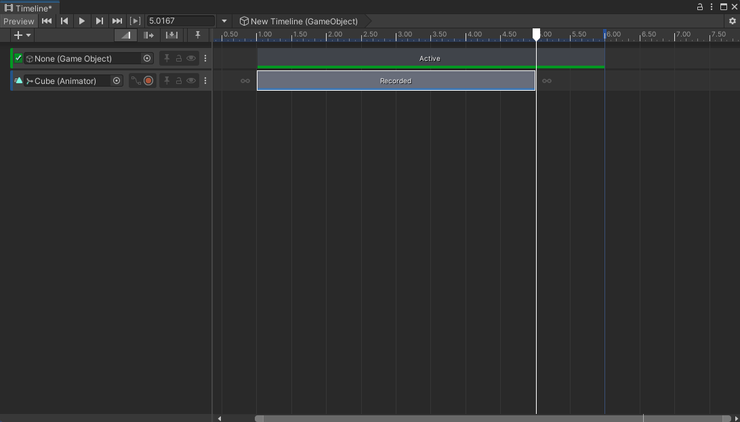Start recording on Cube Animator track
Viewport: 740px width, 422px height.
pyautogui.click(x=149, y=81)
